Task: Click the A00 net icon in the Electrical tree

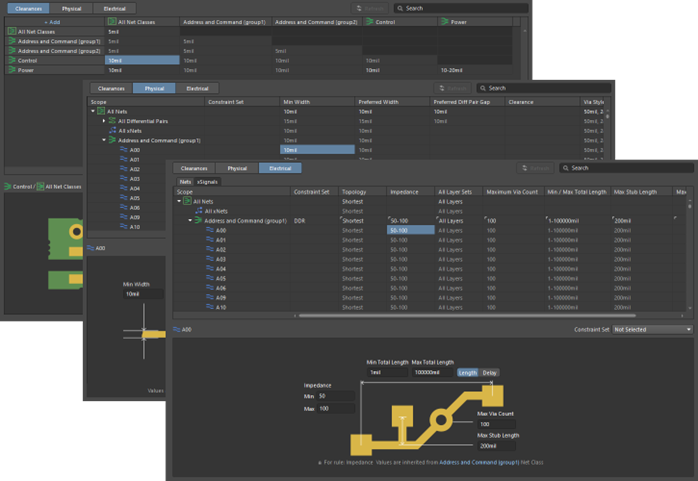Action: click(208, 230)
